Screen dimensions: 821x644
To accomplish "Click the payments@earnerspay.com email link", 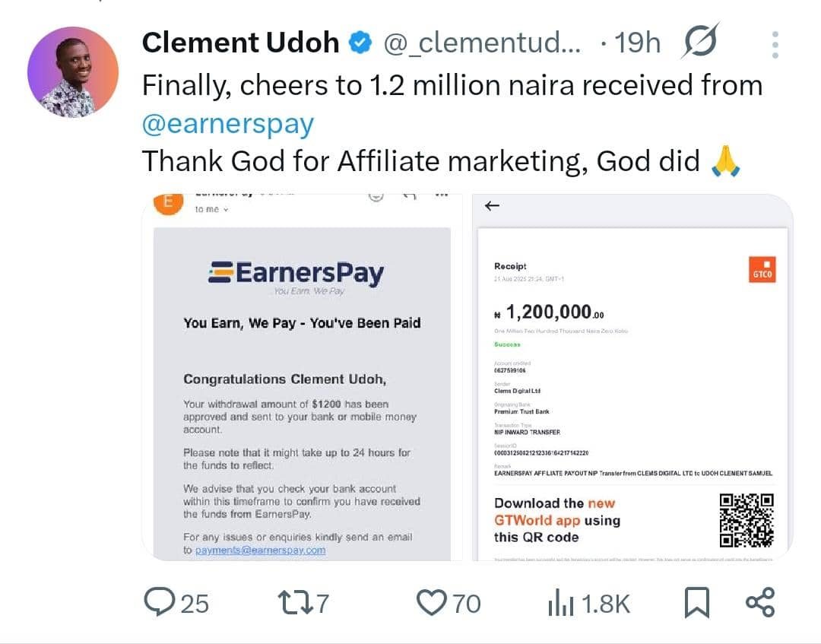I will (x=260, y=550).
